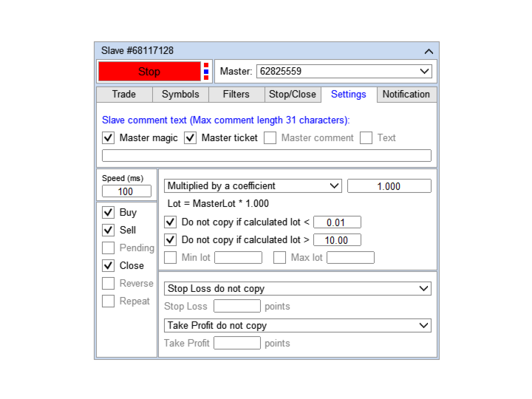
Task: Select the Stop/Close tab
Action: (293, 95)
